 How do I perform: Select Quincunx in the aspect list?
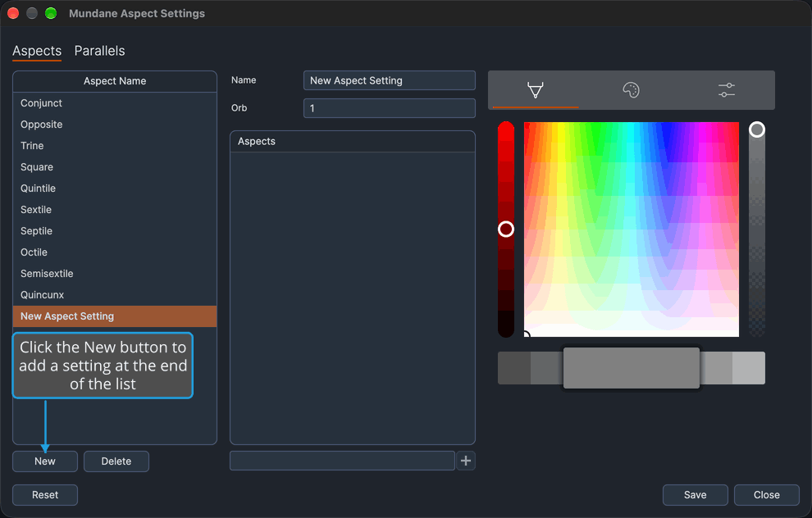[x=115, y=294]
